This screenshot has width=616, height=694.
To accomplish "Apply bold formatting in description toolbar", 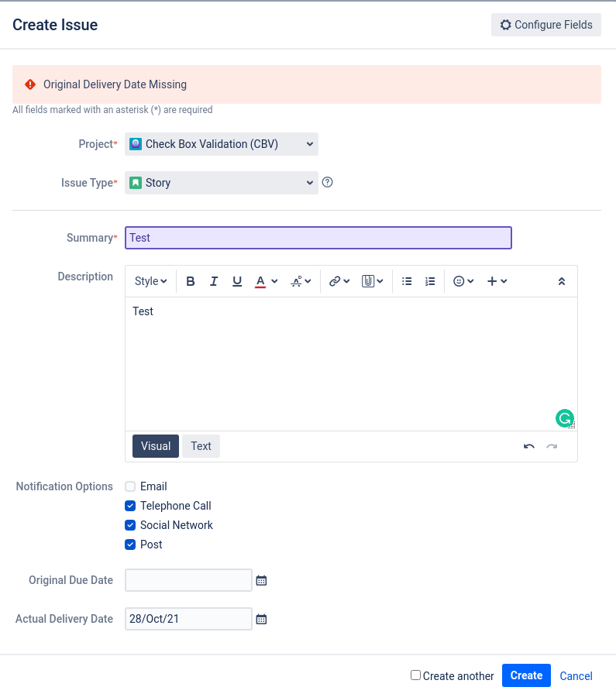I will [191, 281].
